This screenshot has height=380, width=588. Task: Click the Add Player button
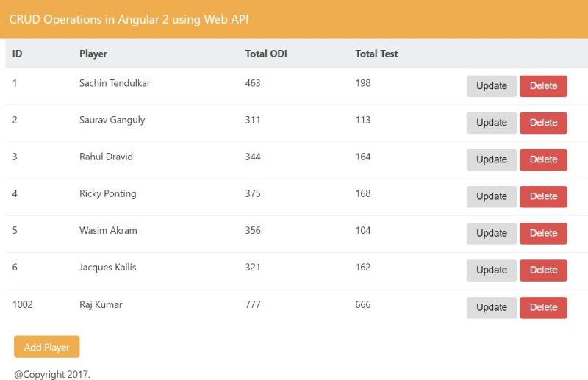click(x=46, y=347)
